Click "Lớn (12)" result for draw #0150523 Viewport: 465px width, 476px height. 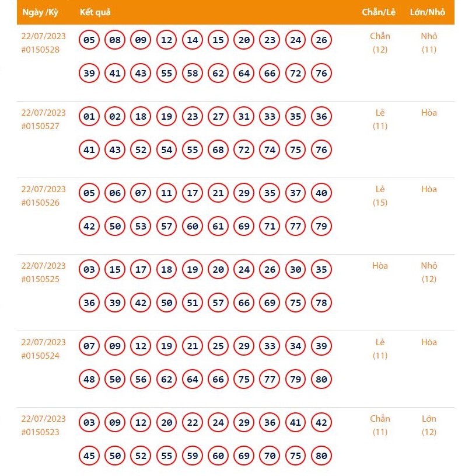[x=429, y=425]
